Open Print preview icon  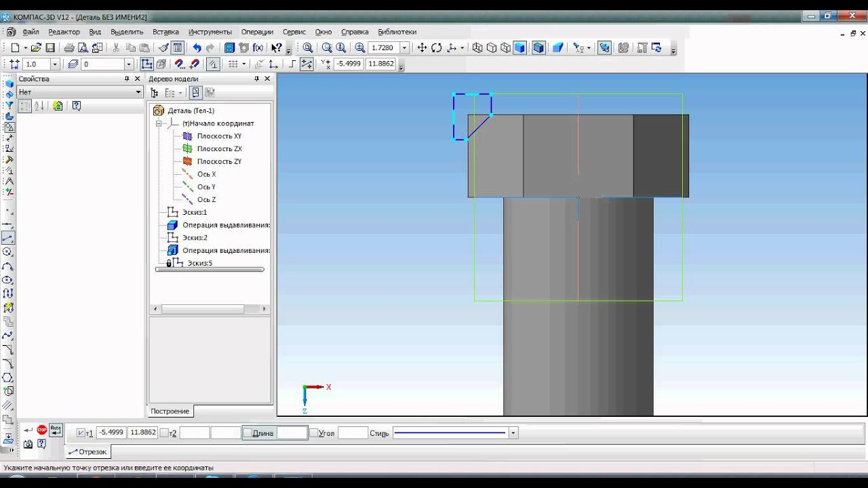click(83, 47)
